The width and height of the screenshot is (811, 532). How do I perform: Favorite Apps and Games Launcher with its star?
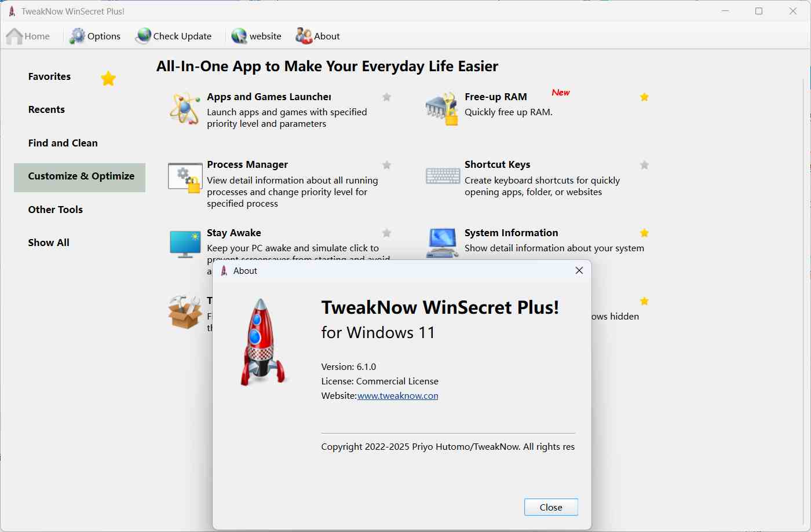[x=387, y=97]
